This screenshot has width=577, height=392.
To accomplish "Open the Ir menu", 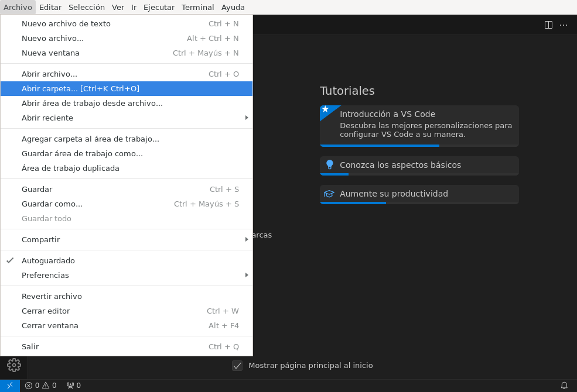I will (134, 8).
